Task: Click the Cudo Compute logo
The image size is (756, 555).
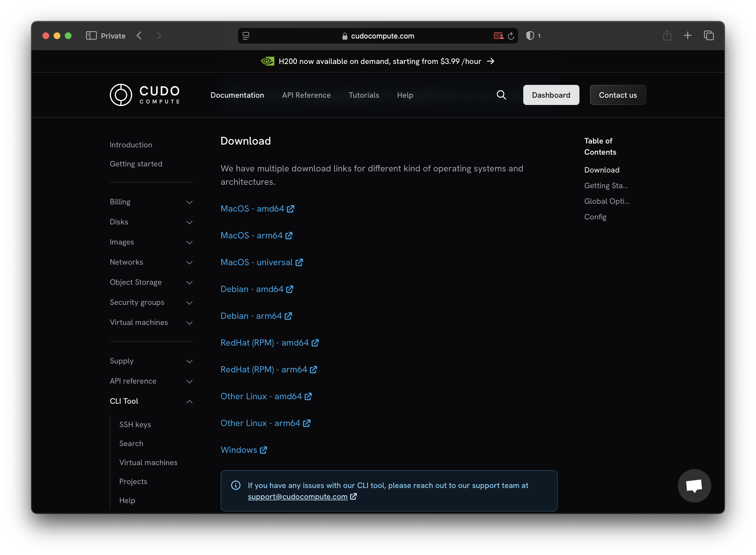Action: 145,95
